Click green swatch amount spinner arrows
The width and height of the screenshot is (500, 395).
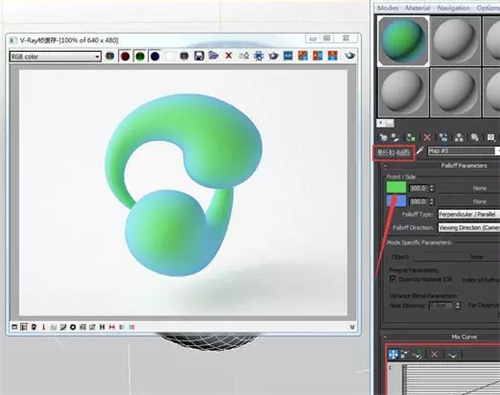(432, 188)
